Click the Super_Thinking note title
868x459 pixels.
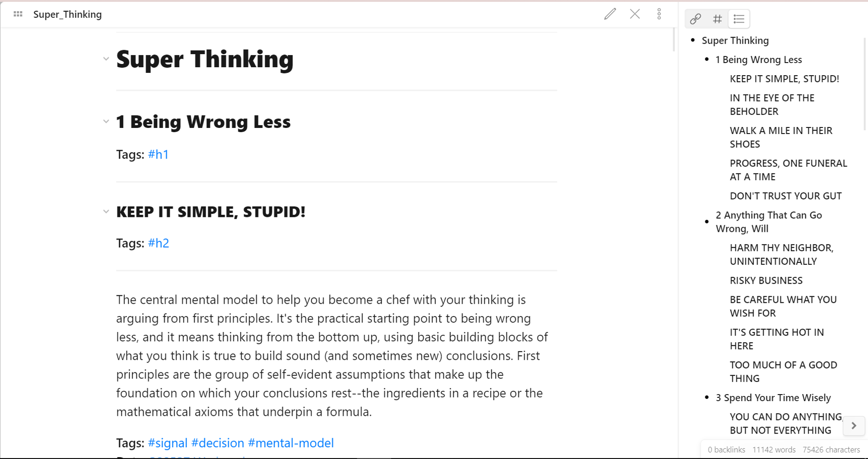click(68, 15)
